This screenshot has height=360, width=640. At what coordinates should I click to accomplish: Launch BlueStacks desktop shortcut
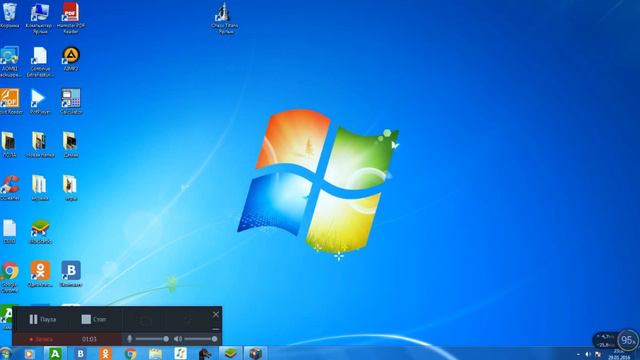tap(40, 232)
